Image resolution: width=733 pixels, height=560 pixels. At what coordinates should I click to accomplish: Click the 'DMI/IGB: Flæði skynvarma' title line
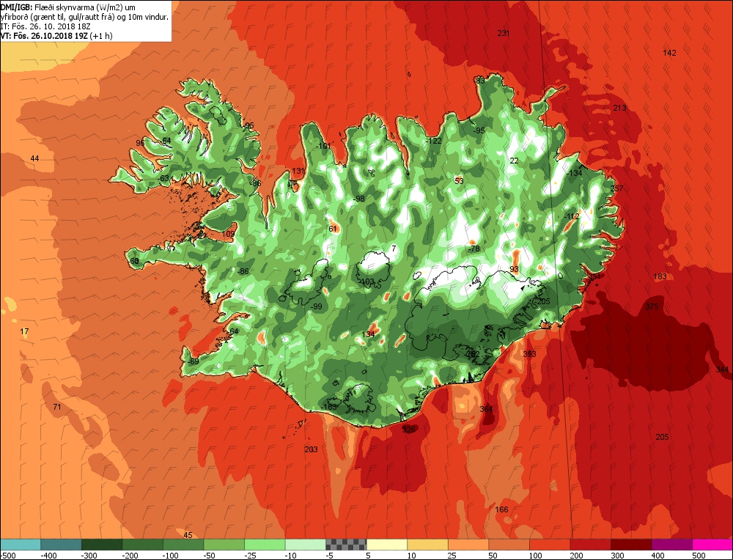tap(68, 7)
